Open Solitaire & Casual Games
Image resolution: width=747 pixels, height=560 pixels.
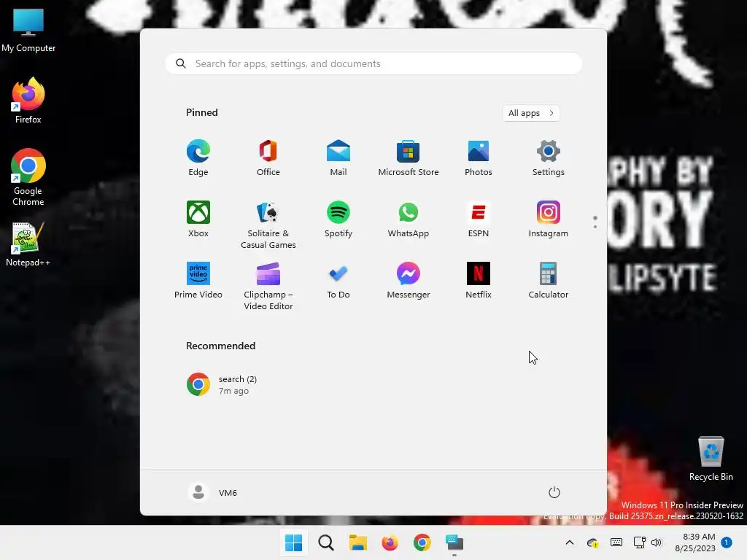click(x=268, y=225)
